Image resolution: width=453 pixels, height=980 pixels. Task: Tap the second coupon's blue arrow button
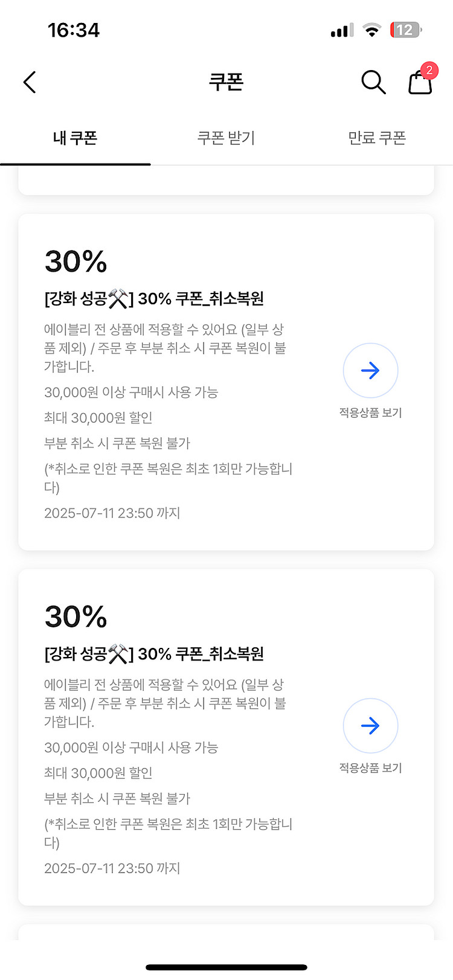(370, 725)
